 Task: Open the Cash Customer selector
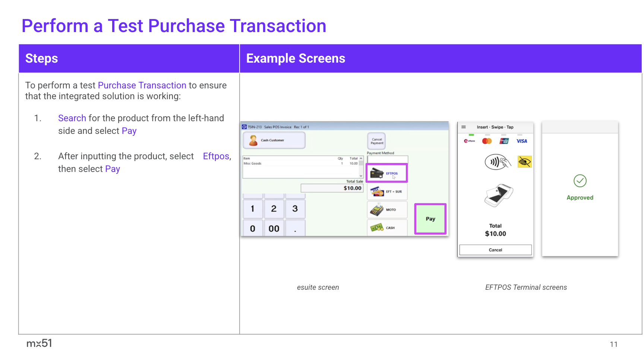274,141
